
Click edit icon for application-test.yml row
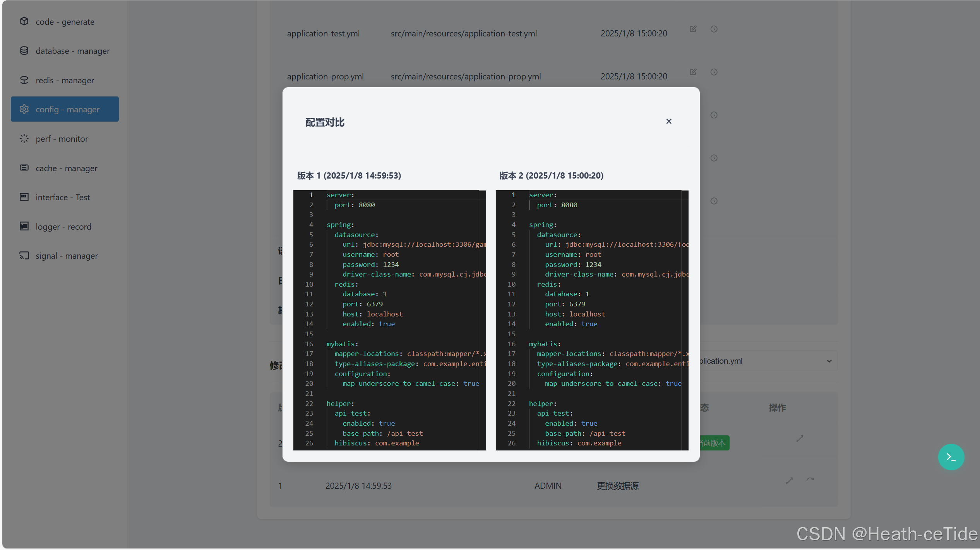(x=693, y=29)
